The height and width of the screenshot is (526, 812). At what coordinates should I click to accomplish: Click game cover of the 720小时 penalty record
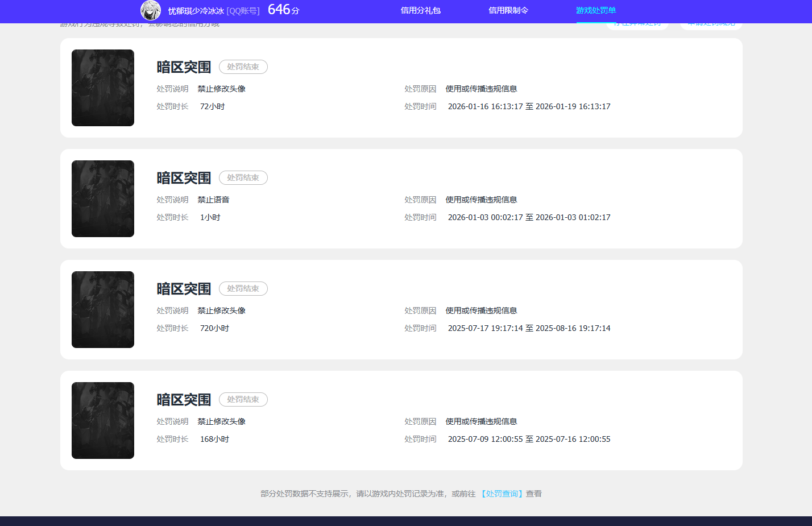(103, 309)
